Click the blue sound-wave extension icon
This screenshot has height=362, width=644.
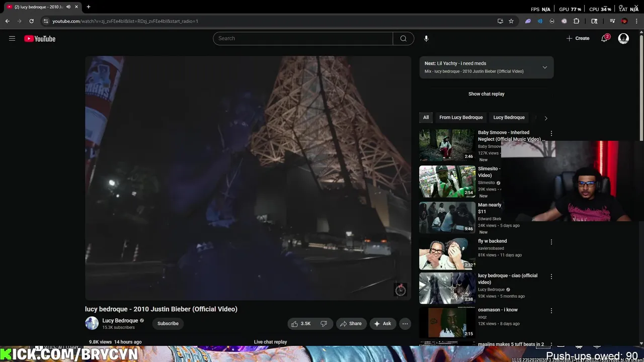pos(540,21)
